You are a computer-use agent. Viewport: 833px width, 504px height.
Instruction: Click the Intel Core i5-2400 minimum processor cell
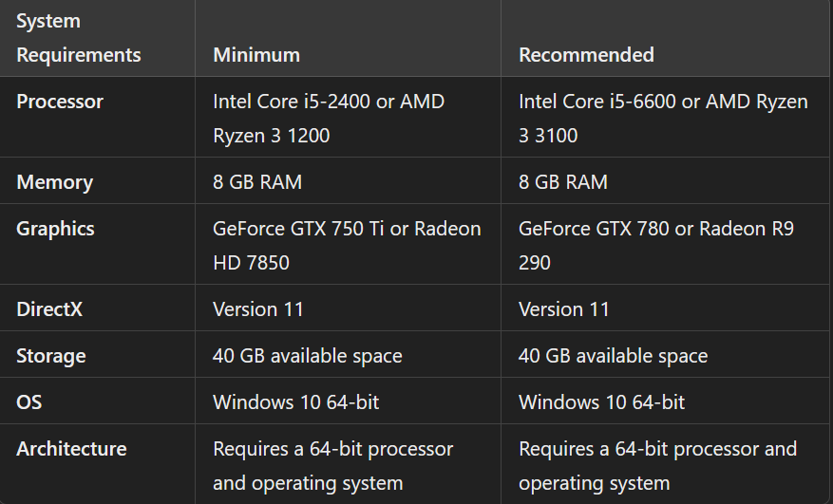329,118
